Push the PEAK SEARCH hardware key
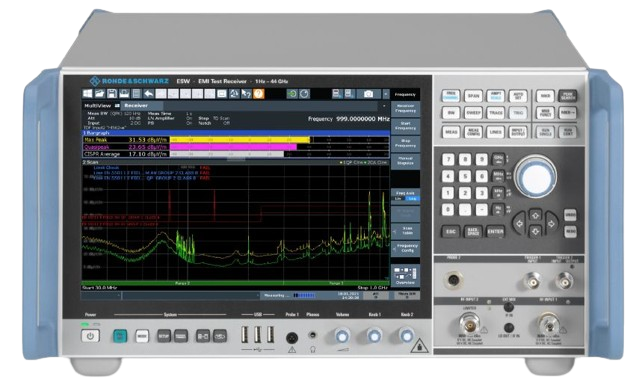The image size is (639, 391). [x=567, y=96]
